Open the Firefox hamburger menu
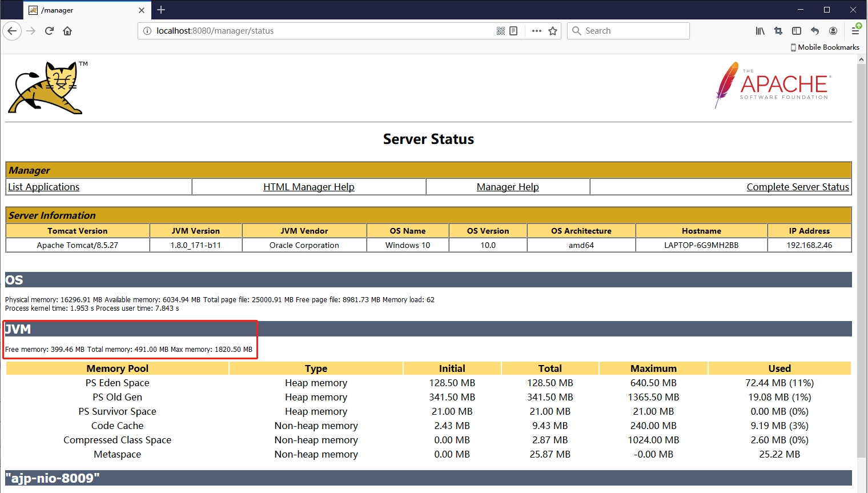Screen dimensions: 868x493 pos(855,31)
